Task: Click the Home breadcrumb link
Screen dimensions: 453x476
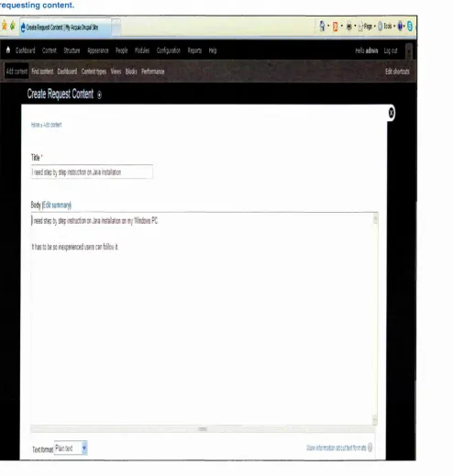Action: click(35, 125)
